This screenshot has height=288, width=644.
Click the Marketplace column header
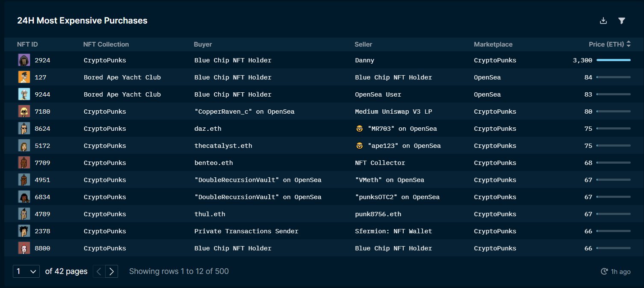pyautogui.click(x=493, y=44)
